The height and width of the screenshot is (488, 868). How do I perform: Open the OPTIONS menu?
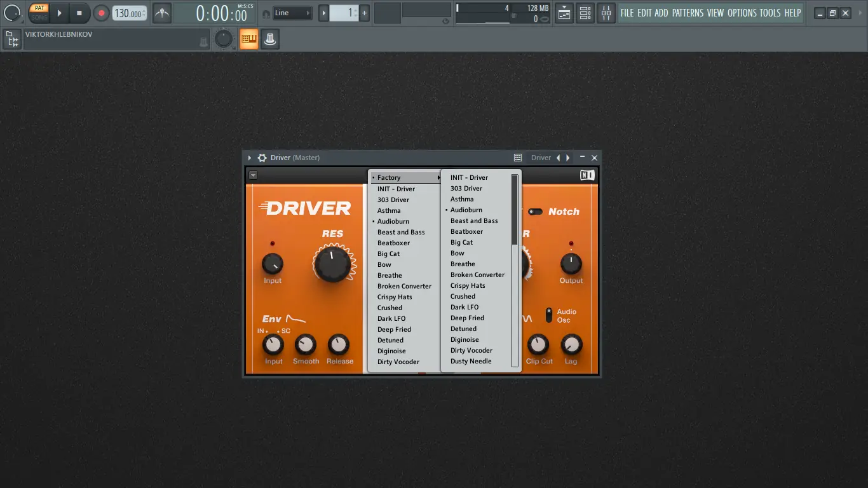742,13
